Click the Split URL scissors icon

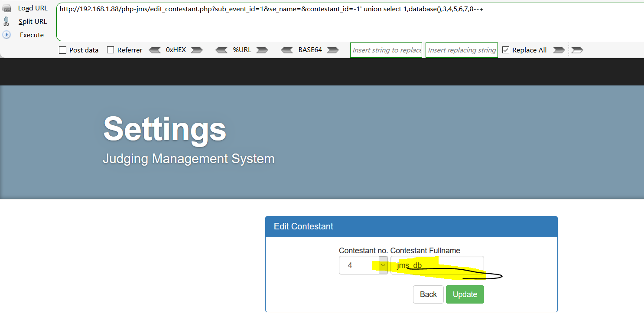[x=7, y=21]
